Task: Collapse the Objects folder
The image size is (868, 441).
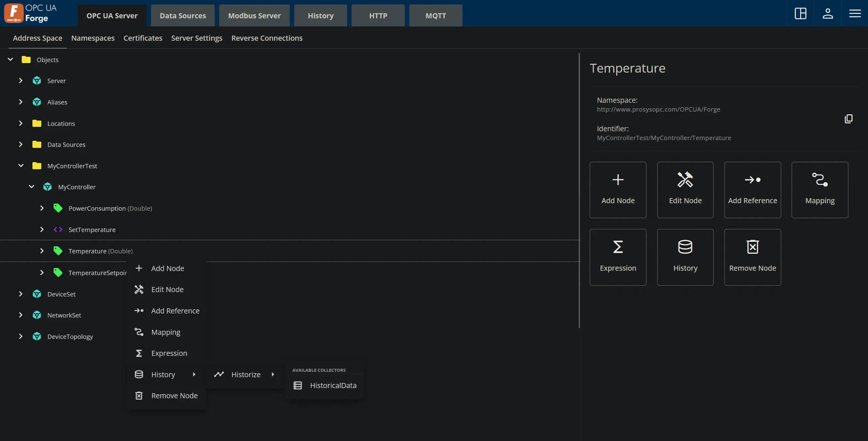Action: 11,59
